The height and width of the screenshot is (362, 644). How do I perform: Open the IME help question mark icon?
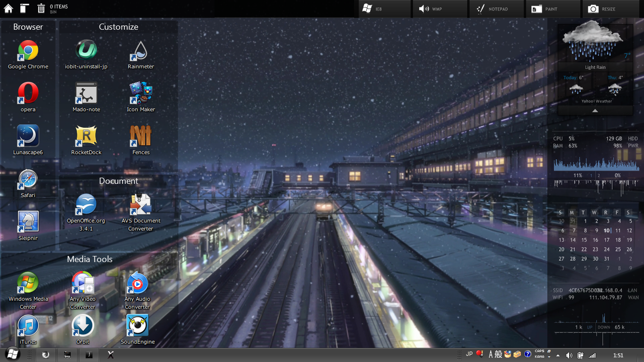(527, 354)
